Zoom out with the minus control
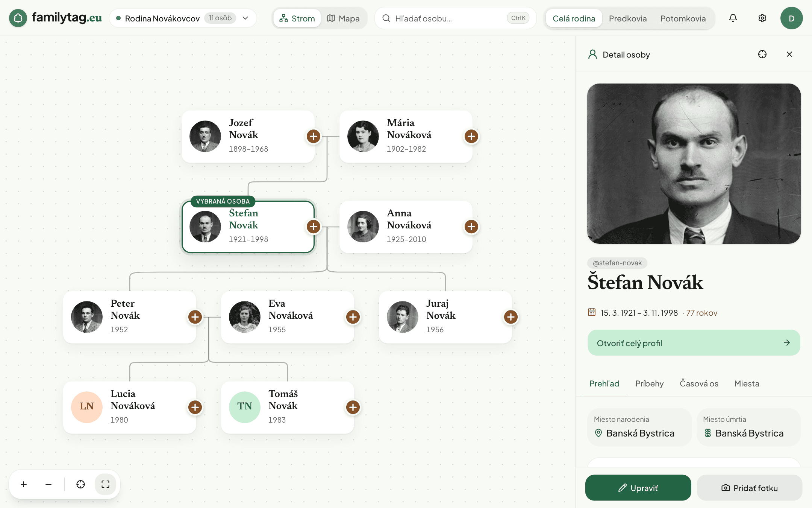Image resolution: width=812 pixels, height=508 pixels. pos(48,484)
